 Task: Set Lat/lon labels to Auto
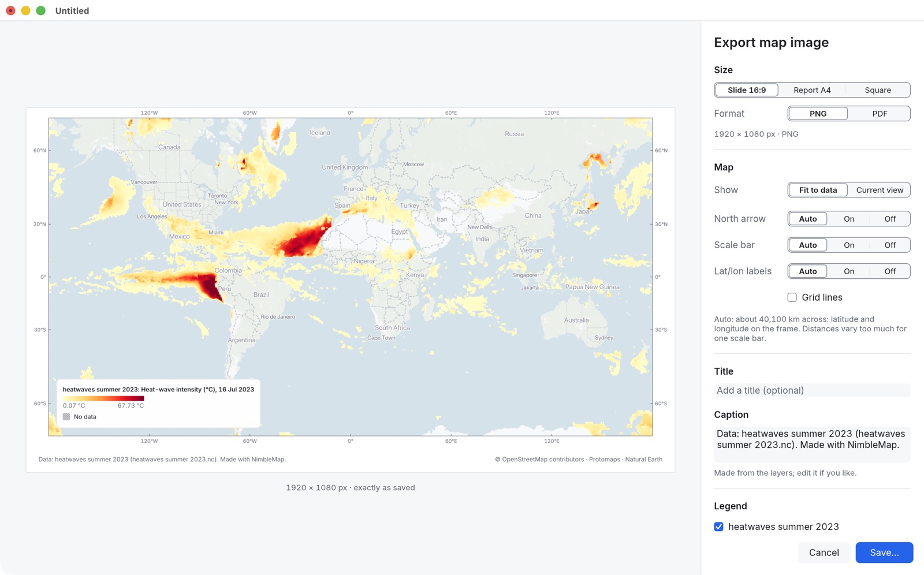tap(807, 271)
